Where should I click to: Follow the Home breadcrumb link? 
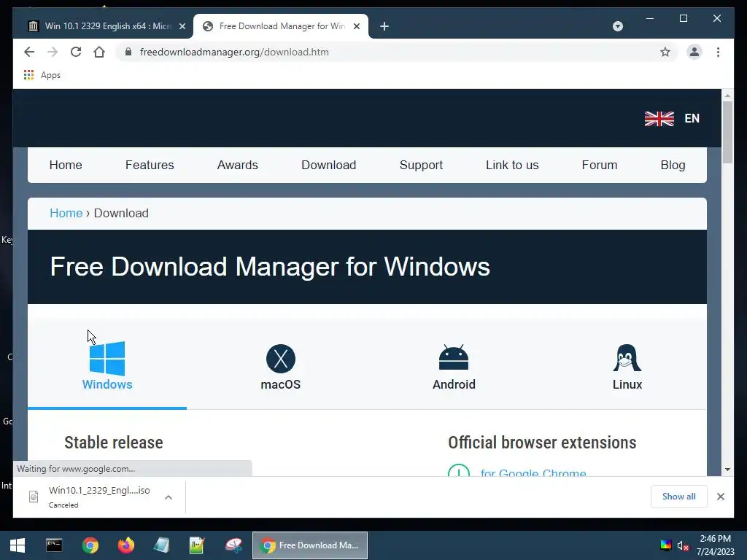(66, 213)
